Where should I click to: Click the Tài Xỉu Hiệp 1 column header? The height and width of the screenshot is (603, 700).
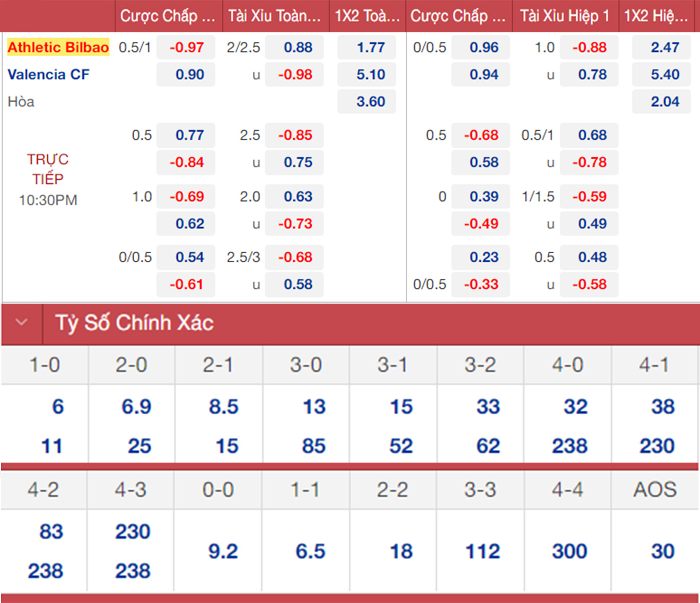564,16
